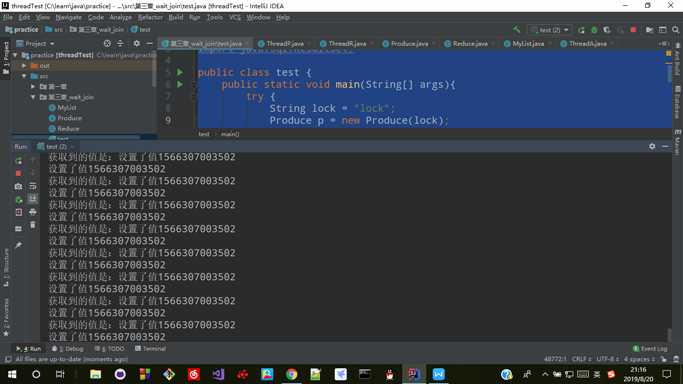Click the pin tab icon in the Run panel
Screen dimensions: 683x384
pos(18,246)
